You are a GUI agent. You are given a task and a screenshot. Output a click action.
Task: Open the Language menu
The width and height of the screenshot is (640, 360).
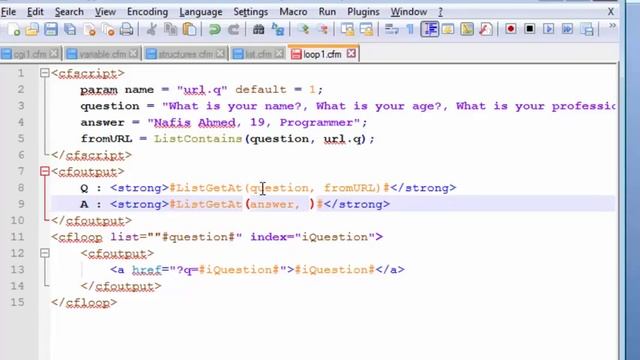tap(201, 12)
